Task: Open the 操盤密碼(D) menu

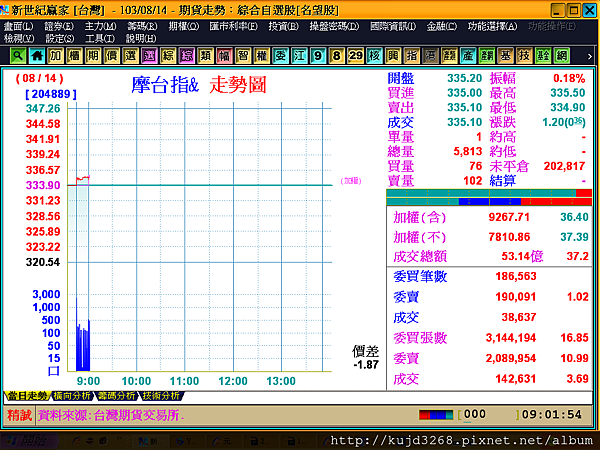Action: click(334, 26)
